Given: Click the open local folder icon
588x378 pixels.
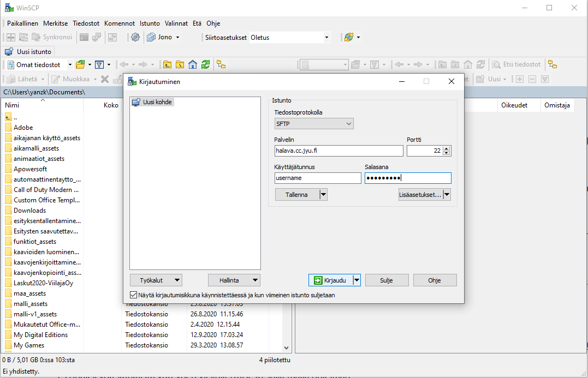Looking at the screenshot, I should [80, 64].
